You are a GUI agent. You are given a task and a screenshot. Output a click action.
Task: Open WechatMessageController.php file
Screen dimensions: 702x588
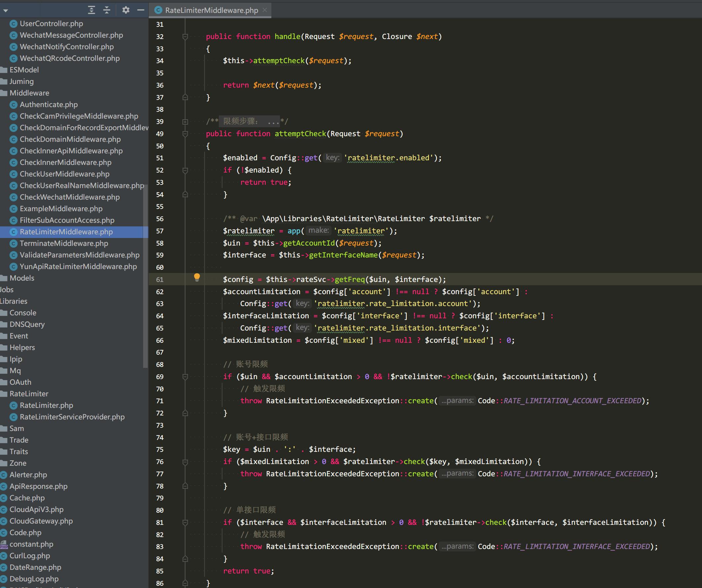click(x=71, y=35)
